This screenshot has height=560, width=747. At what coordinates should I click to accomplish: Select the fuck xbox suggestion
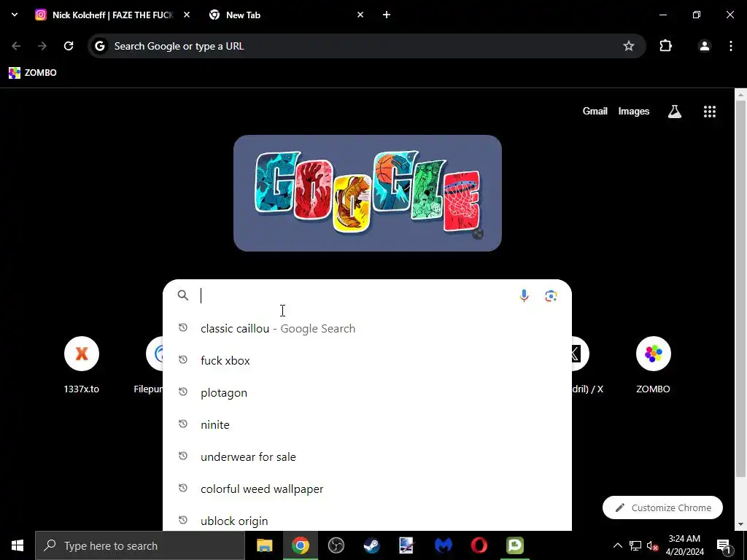tap(367, 360)
